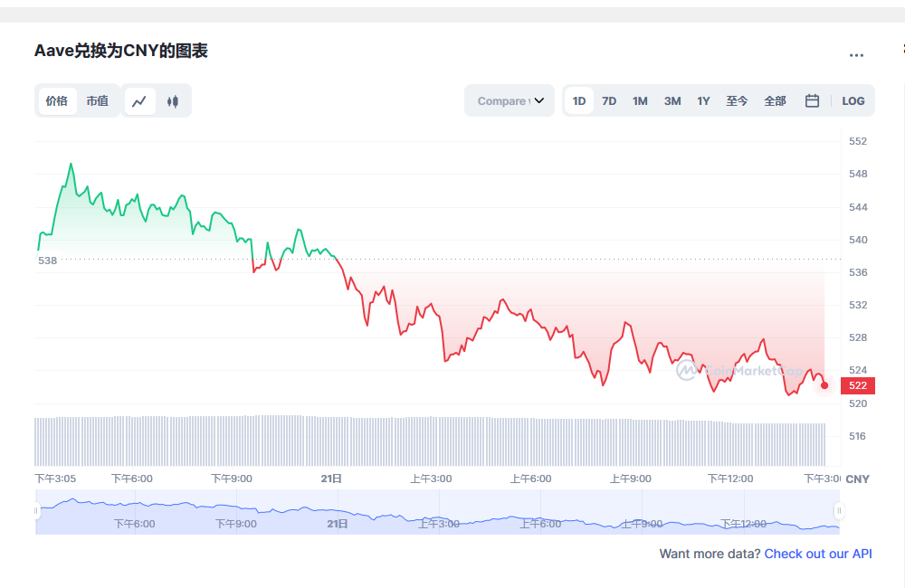Switch to 3M time range
The height and width of the screenshot is (588, 905).
point(672,101)
